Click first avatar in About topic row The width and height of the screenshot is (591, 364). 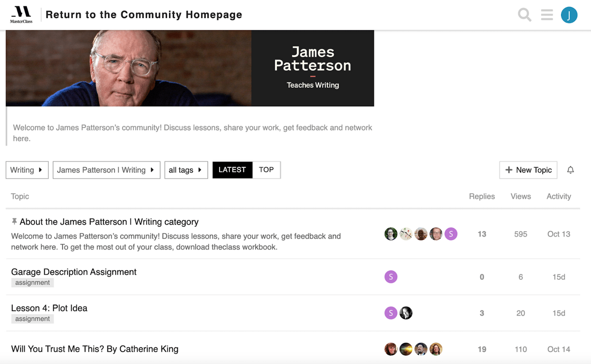click(391, 234)
